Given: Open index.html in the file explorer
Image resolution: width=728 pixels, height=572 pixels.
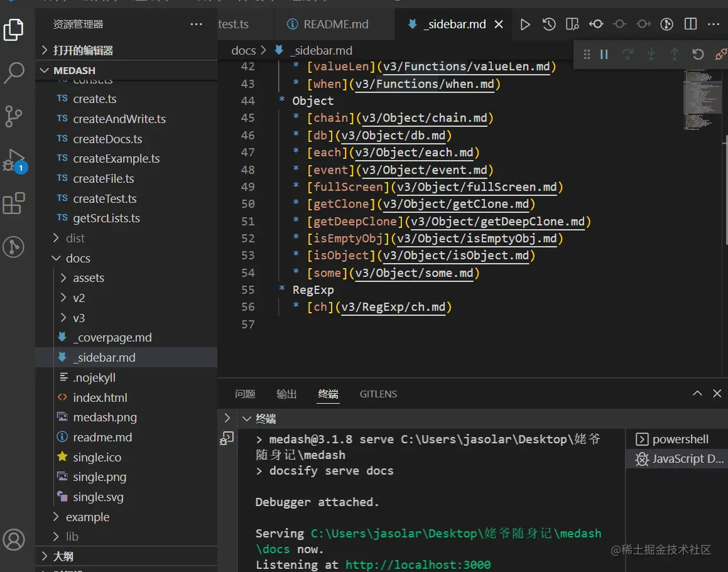Looking at the screenshot, I should coord(100,397).
